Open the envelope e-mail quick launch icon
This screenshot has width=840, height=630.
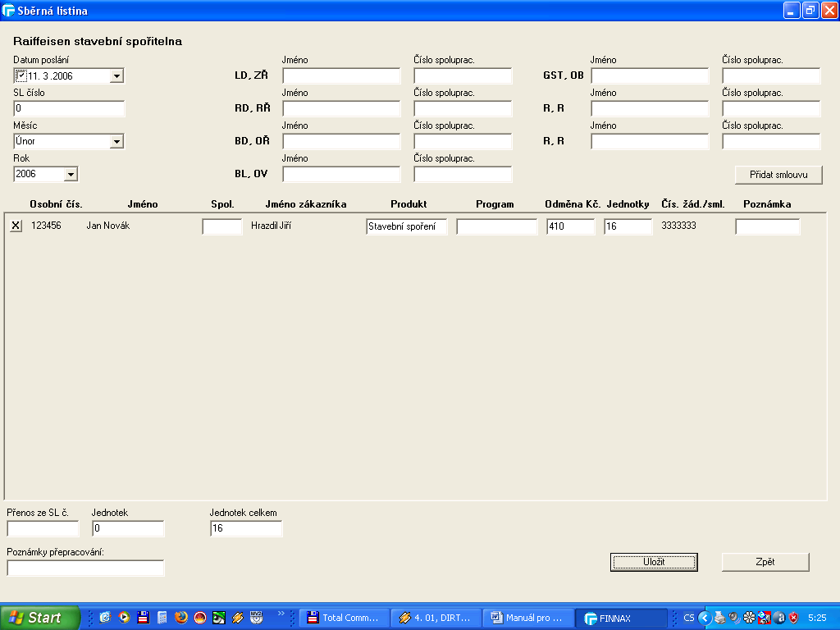[105, 618]
